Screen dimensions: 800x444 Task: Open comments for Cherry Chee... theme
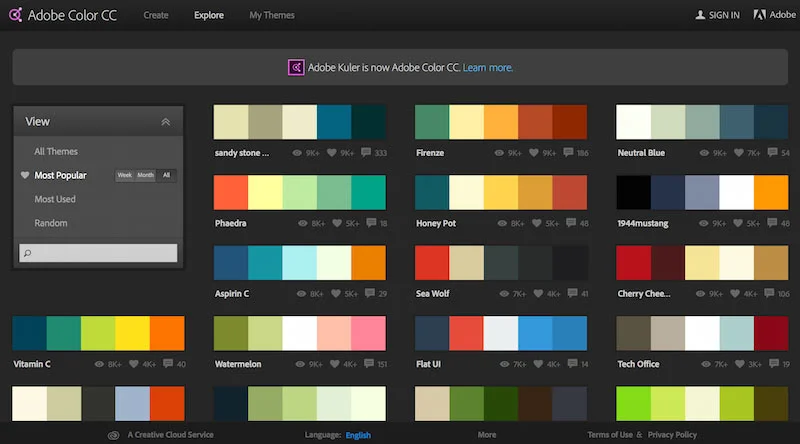[x=769, y=293]
